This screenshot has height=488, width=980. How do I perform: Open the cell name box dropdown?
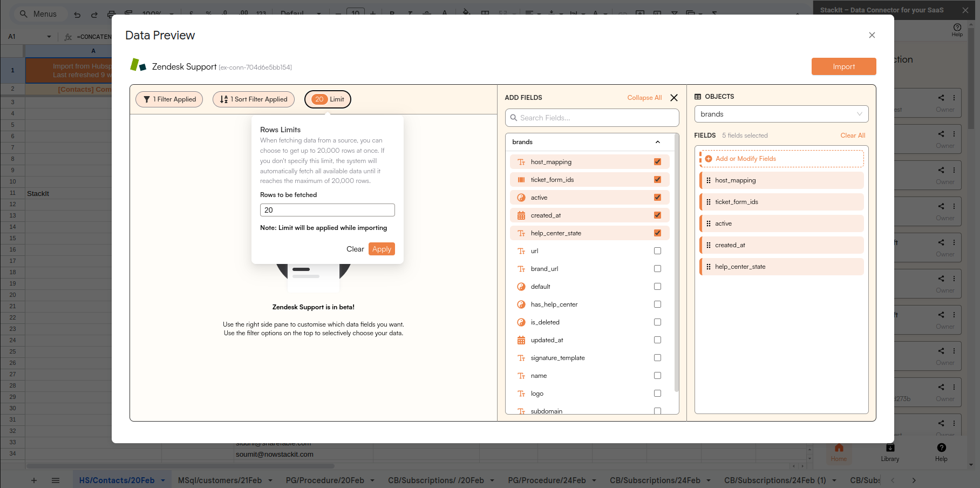click(49, 37)
